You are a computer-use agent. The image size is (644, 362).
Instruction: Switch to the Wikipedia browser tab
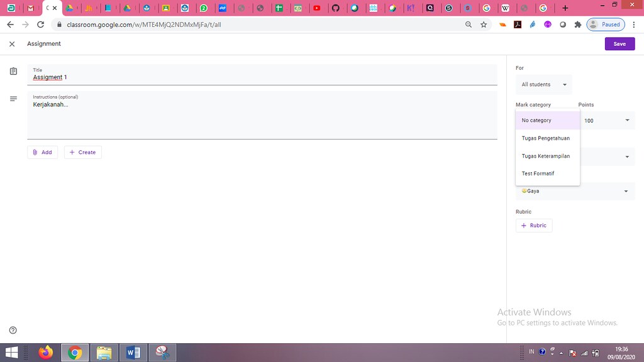pos(506,8)
